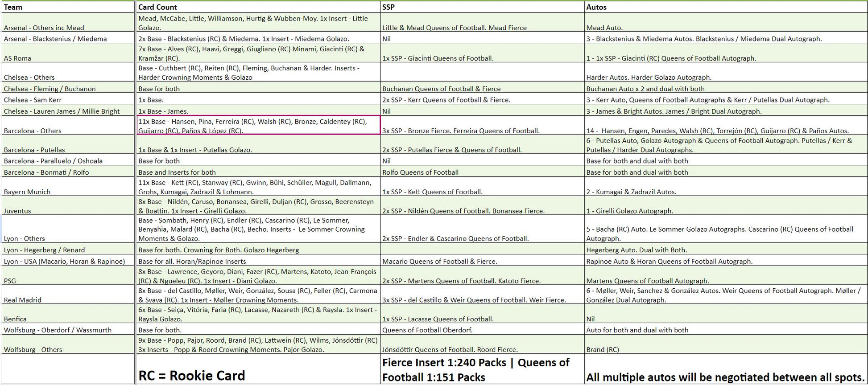
Task: Select the "RC = Rookie Card" legend cell
Action: click(257, 370)
